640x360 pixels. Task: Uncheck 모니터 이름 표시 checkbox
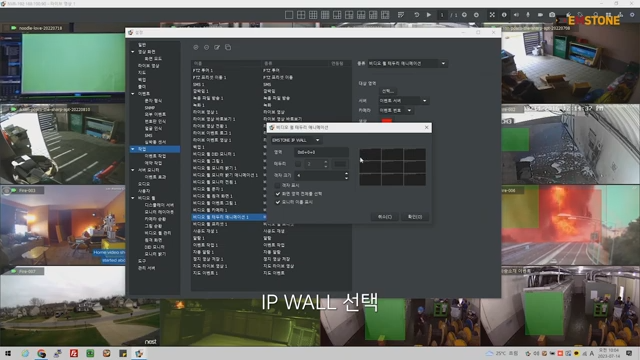(278, 202)
